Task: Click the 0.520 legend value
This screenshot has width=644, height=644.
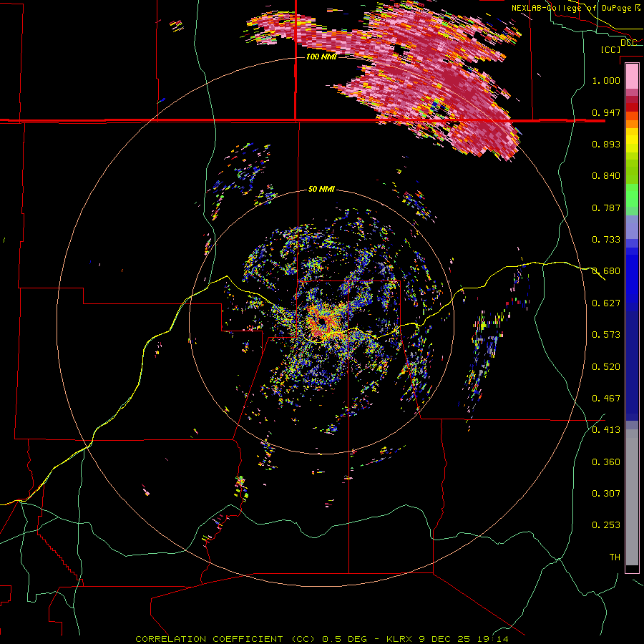Action: (606, 367)
